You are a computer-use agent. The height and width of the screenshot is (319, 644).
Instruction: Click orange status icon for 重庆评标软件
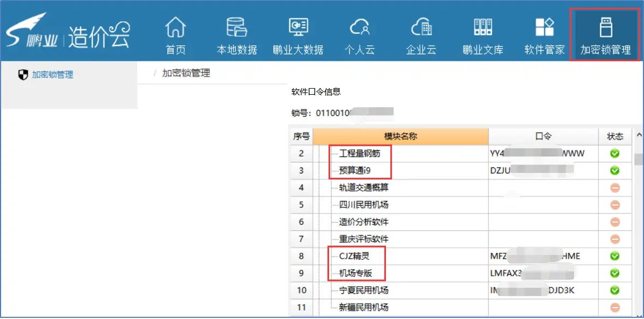[615, 239]
